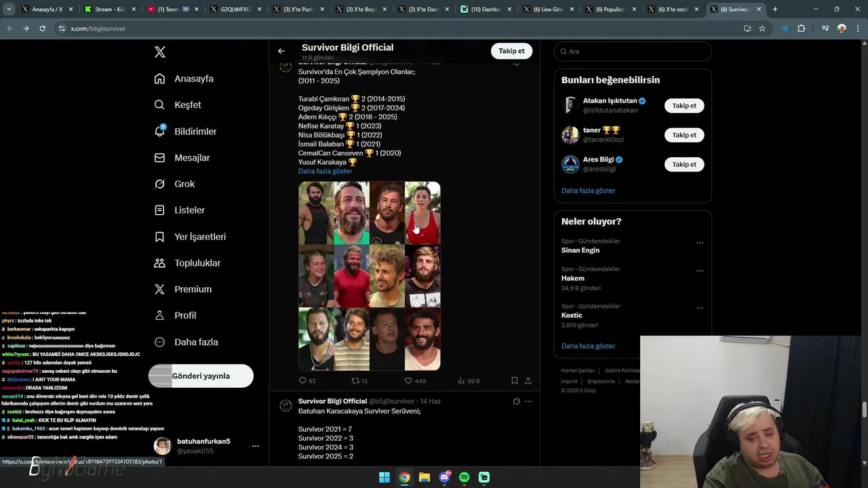Open more options on Batuhan Karacakaya post
This screenshot has width=868, height=488.
point(528,401)
